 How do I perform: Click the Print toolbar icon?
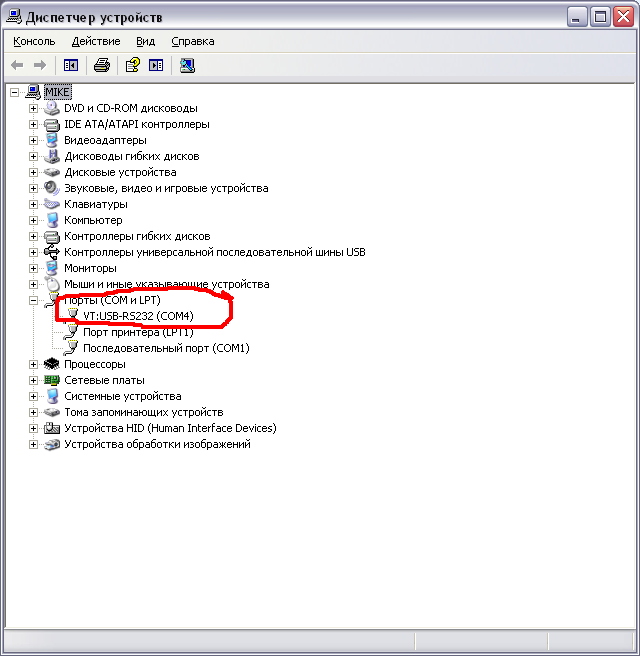click(x=101, y=65)
